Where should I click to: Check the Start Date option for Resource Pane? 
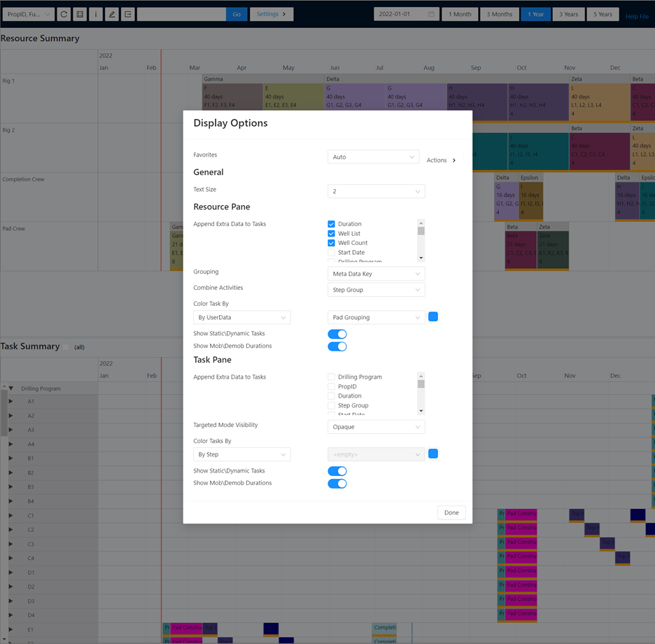click(x=332, y=251)
